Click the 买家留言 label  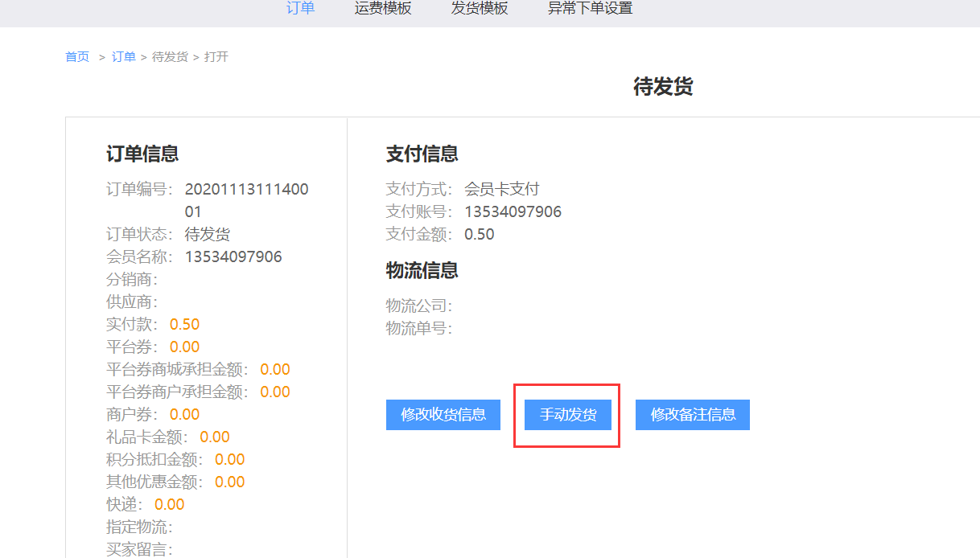point(140,550)
